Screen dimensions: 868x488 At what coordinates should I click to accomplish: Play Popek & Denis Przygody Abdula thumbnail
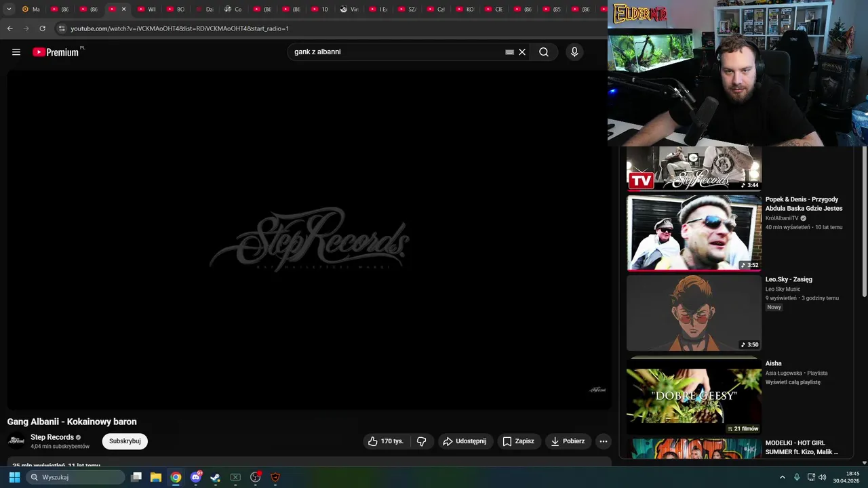point(694,232)
